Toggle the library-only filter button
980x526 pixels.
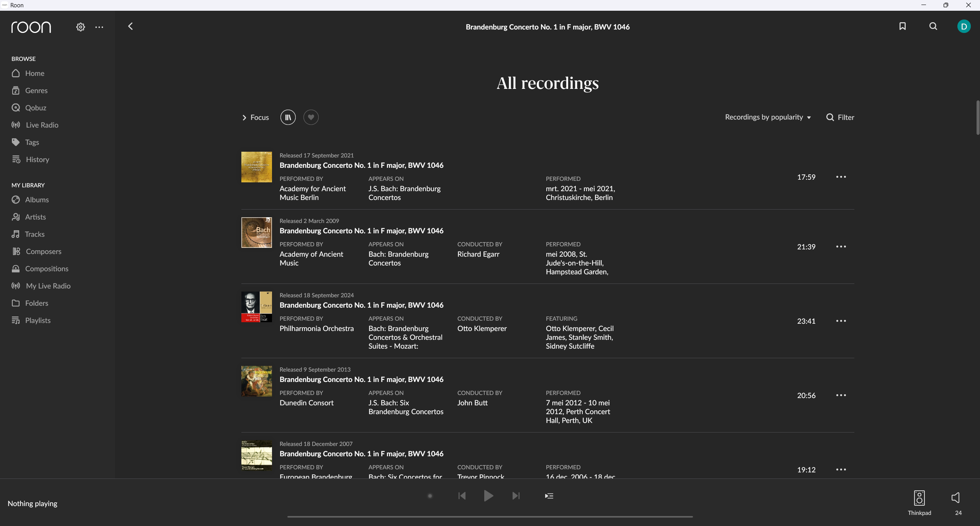coord(288,117)
